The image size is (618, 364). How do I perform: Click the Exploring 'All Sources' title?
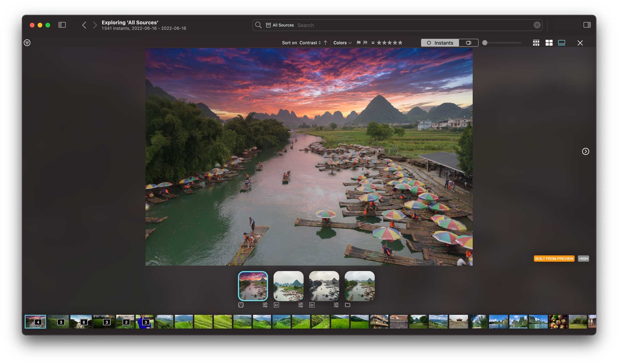[x=130, y=22]
